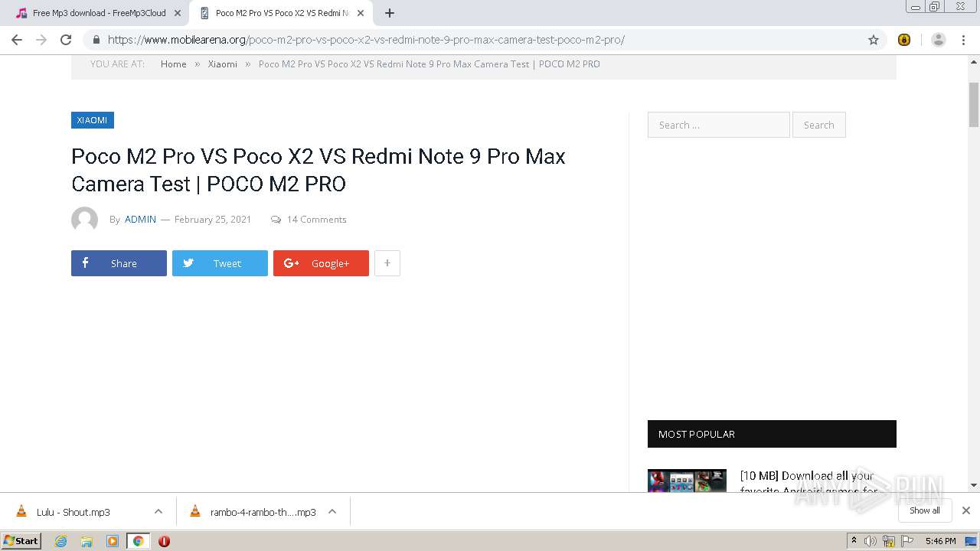Screen dimensions: 980x551
Task: Share the article on Facebook
Action: (x=119, y=263)
